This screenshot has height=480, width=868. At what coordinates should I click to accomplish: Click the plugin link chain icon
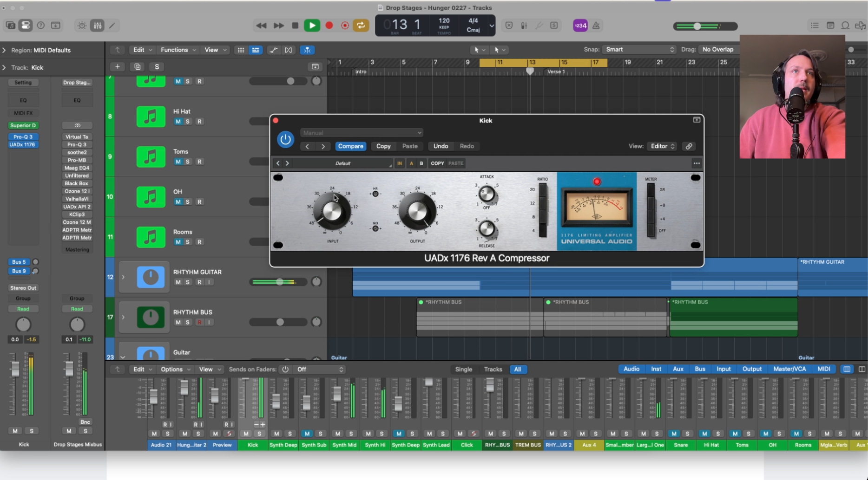coord(689,146)
